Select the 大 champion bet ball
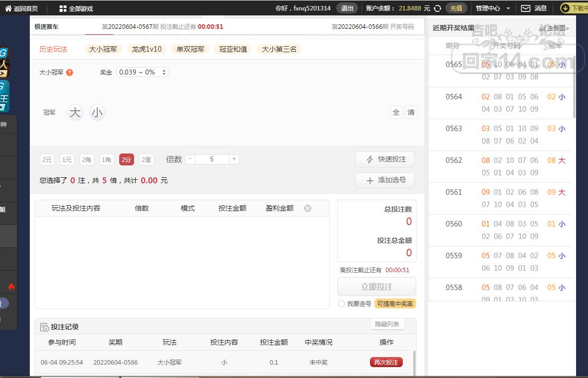 (x=75, y=113)
